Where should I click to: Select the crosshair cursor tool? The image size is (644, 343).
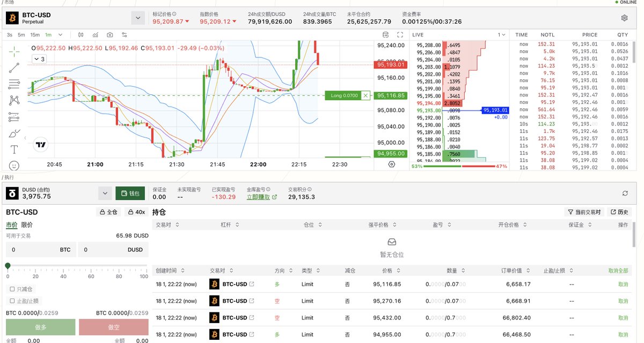click(x=14, y=51)
